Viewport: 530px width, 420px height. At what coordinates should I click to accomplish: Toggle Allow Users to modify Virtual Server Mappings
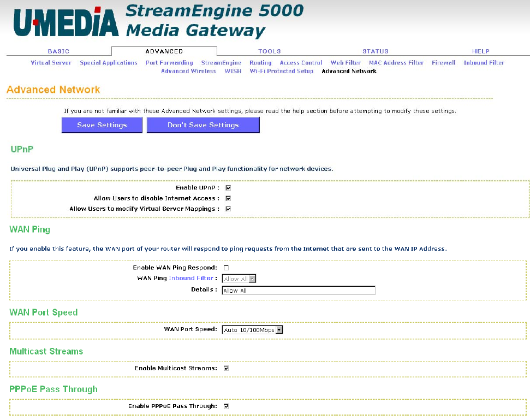pos(228,209)
